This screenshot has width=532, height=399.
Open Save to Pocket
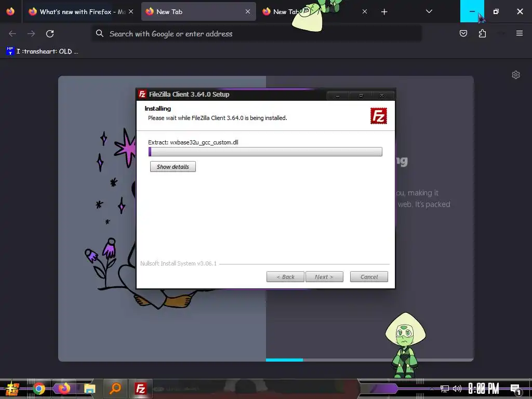point(463,33)
